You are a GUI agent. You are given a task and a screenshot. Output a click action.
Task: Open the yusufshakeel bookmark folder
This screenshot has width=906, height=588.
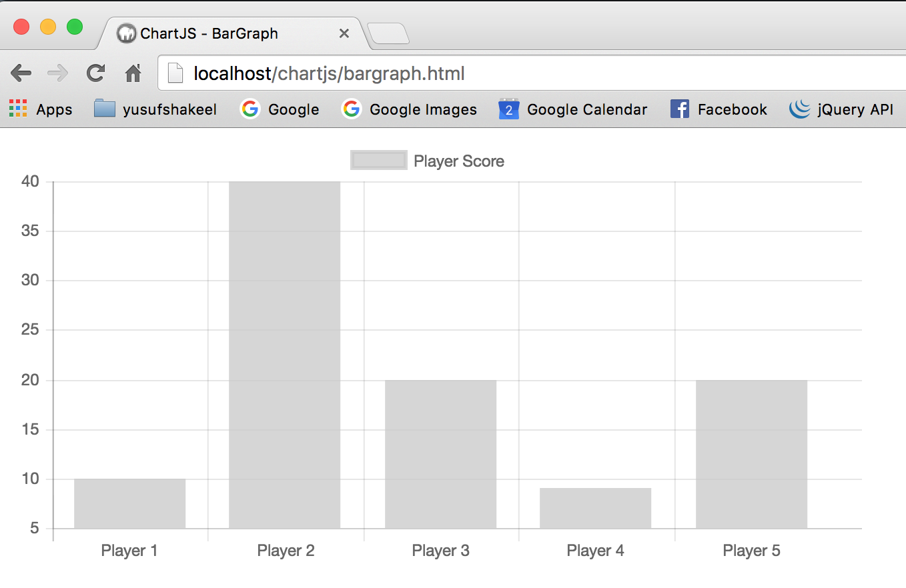(x=155, y=109)
